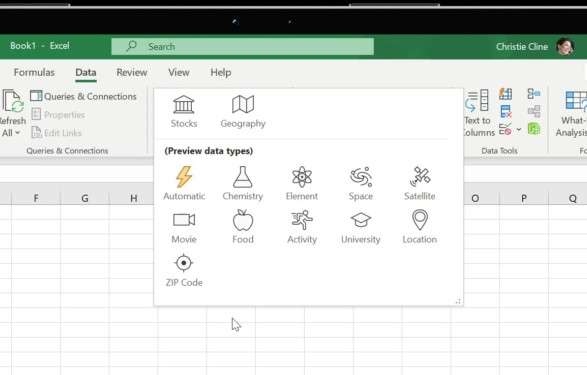Choose the Stocks data type

(183, 112)
